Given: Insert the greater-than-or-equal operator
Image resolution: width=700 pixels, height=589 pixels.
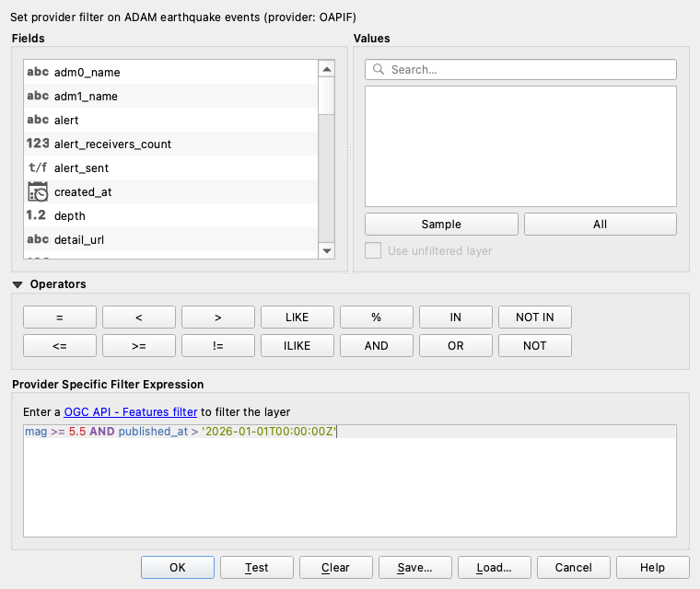Looking at the screenshot, I should click(139, 346).
